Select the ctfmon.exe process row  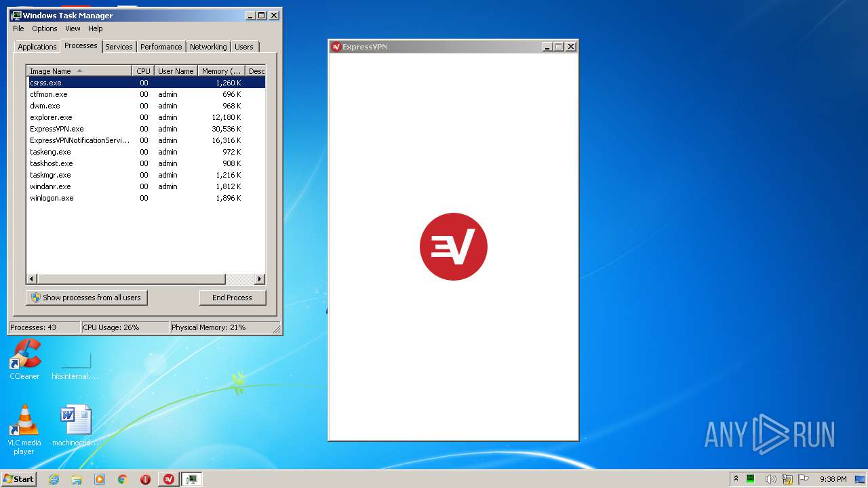146,94
